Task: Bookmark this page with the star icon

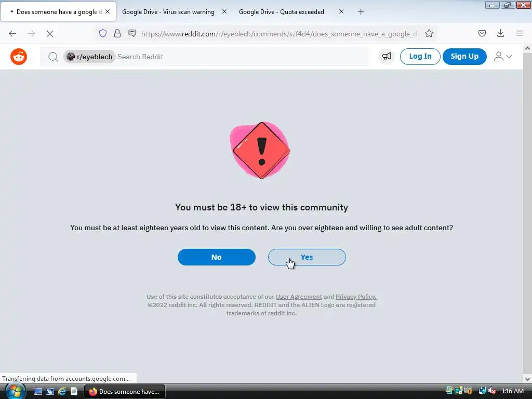Action: point(429,33)
